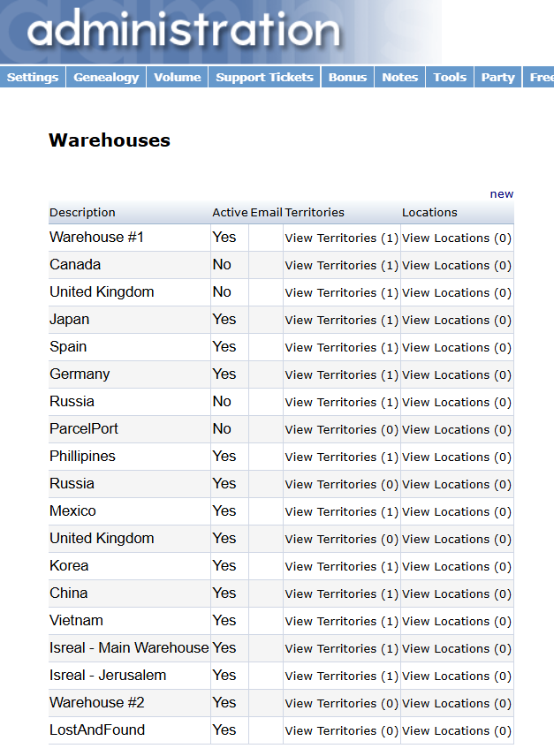Screen dimensions: 554x756
Task: Click the Description column header
Action: 82,212
